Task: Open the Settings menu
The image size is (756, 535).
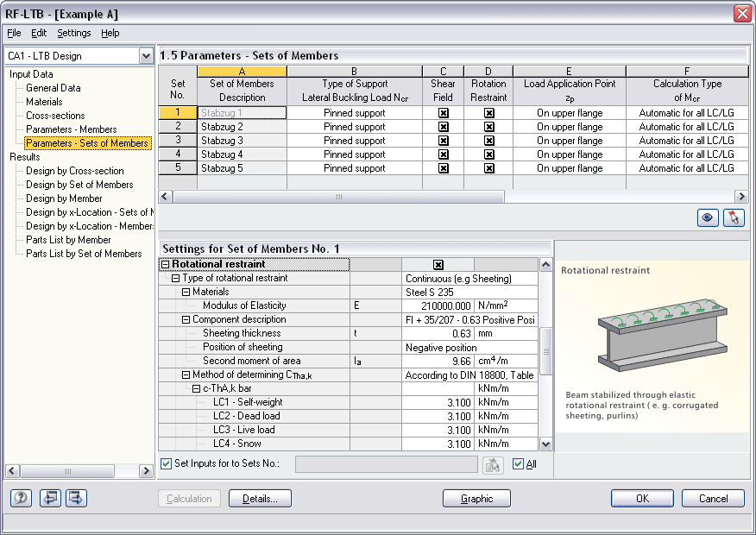Action: 73,33
